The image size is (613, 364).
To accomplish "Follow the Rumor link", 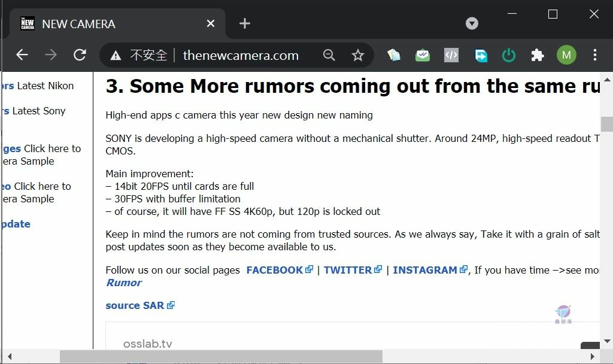I will point(124,283).
